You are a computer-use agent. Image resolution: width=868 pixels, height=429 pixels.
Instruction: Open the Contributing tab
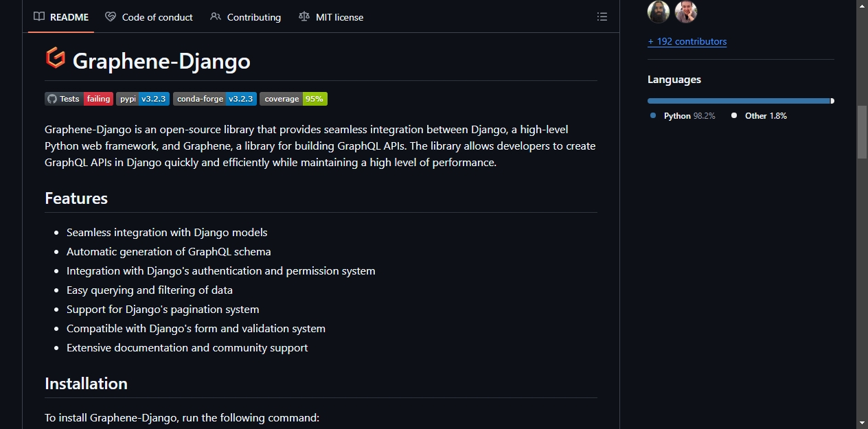246,17
